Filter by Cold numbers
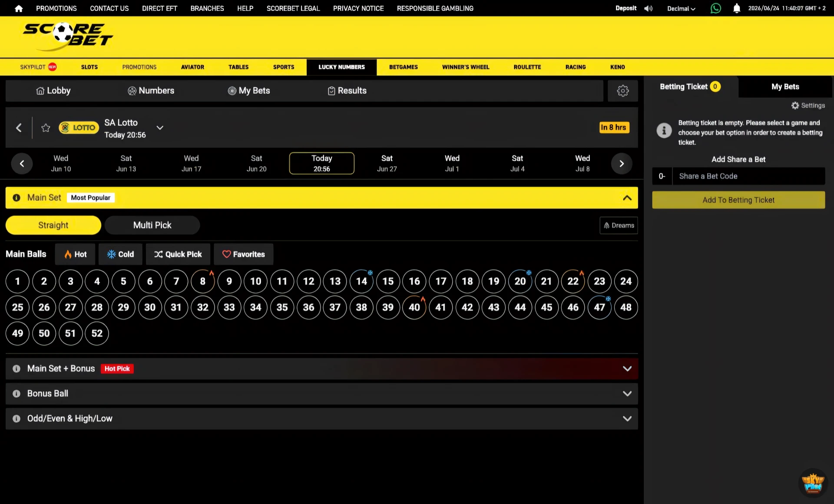The width and height of the screenshot is (834, 504). pyautogui.click(x=120, y=254)
